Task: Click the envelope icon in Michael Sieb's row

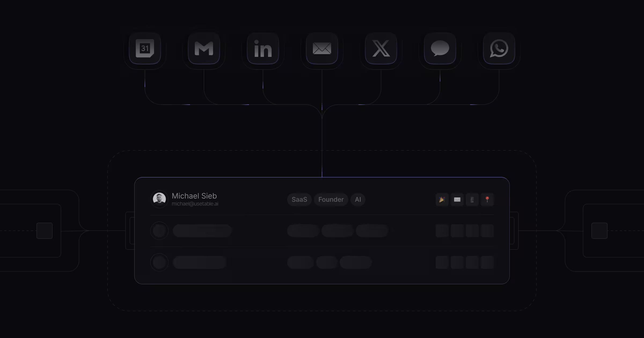Action: pyautogui.click(x=457, y=200)
